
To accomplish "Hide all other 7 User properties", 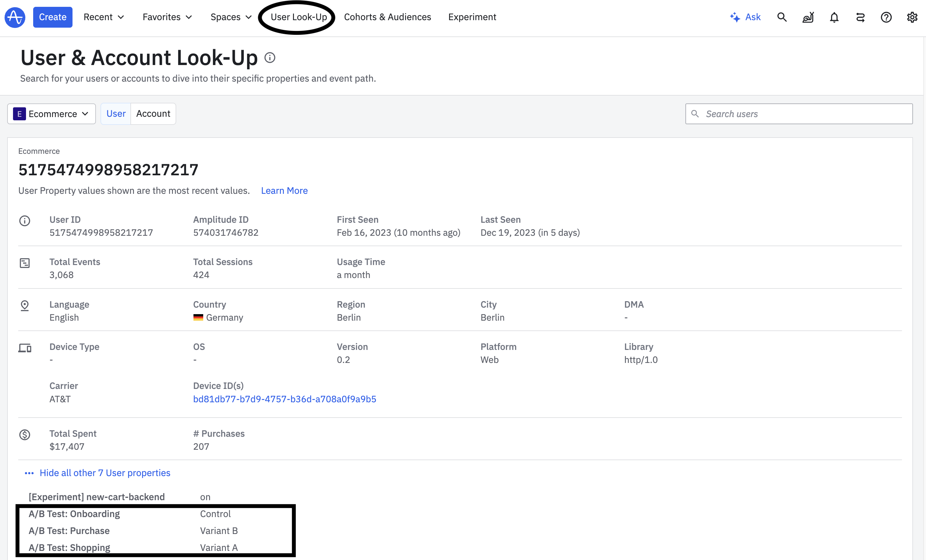I will pos(105,473).
